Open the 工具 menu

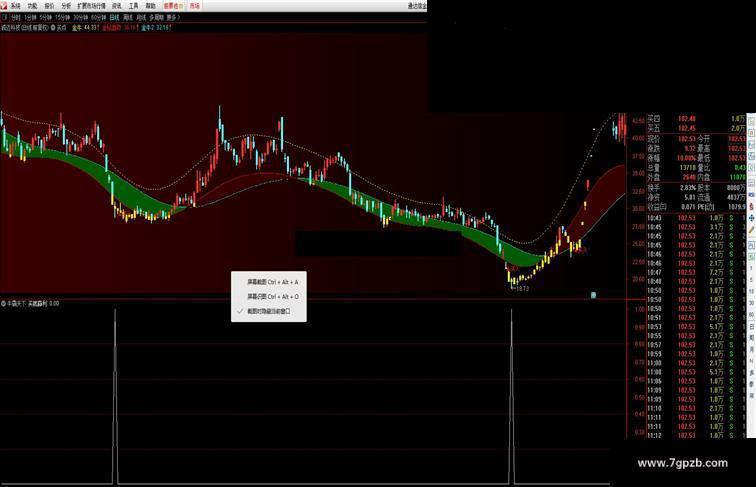pos(134,6)
